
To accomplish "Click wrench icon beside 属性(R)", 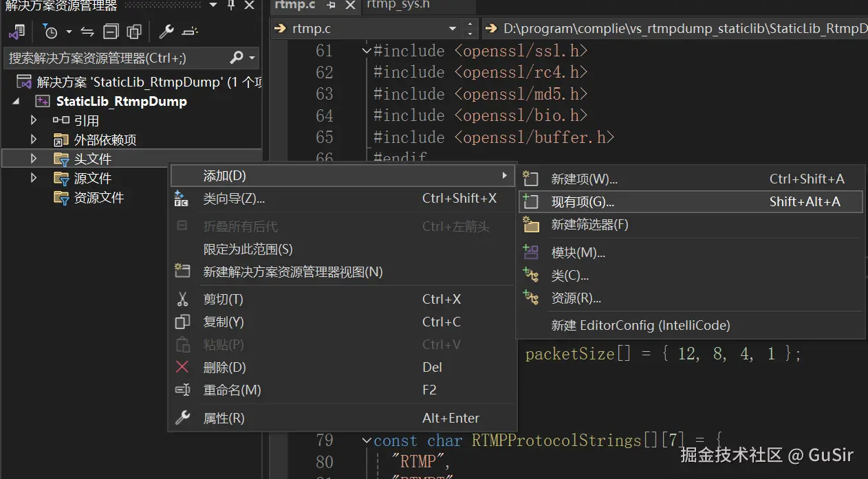I will [x=182, y=418].
